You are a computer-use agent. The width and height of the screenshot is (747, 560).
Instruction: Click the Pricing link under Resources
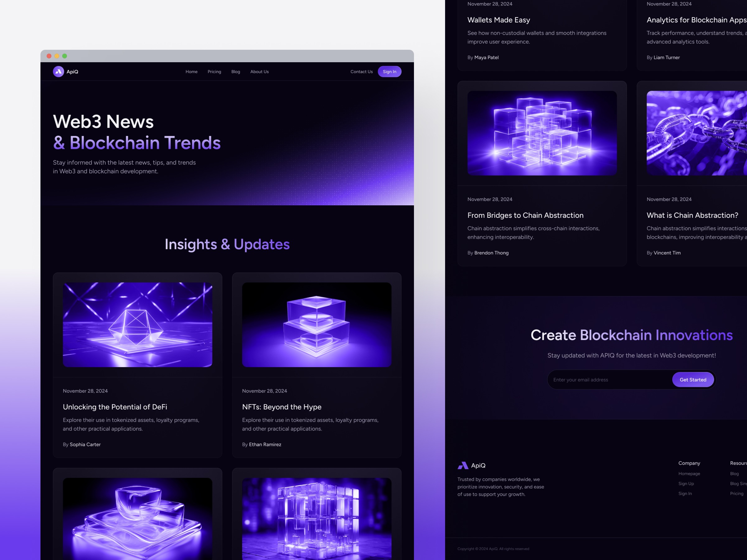736,493
